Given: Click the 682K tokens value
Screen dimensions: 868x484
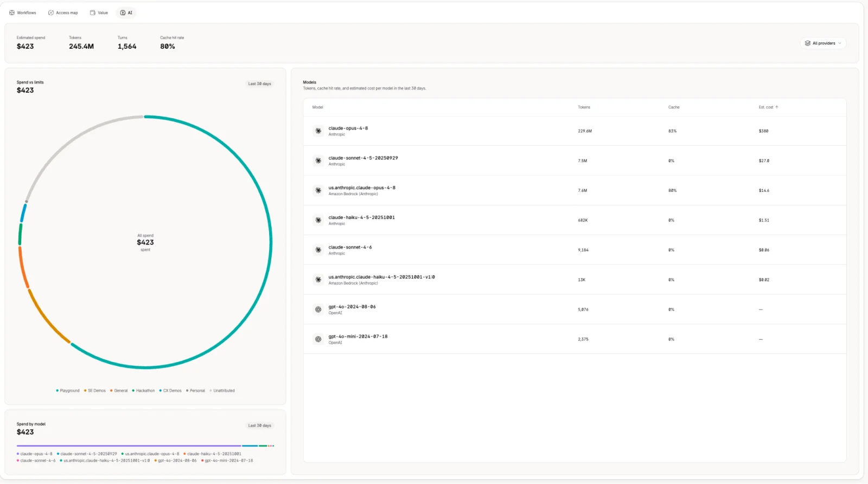Looking at the screenshot, I should point(583,221).
